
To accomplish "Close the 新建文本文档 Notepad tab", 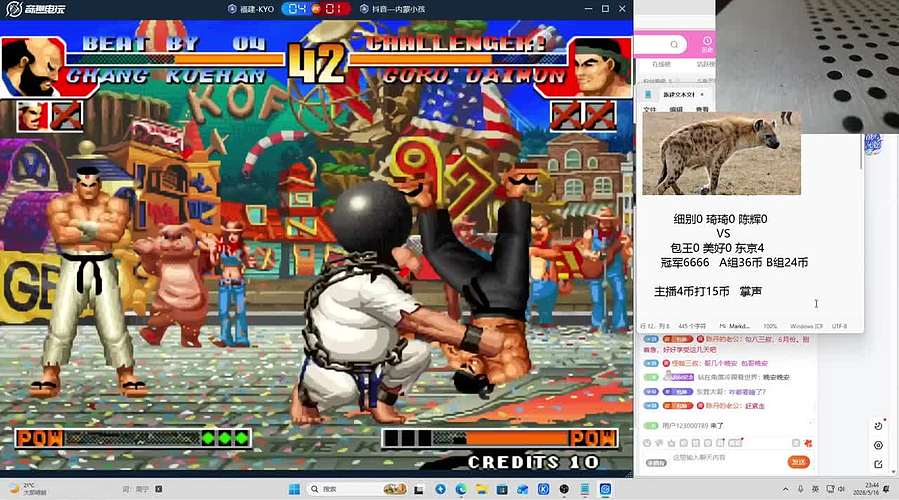I will pos(703,94).
